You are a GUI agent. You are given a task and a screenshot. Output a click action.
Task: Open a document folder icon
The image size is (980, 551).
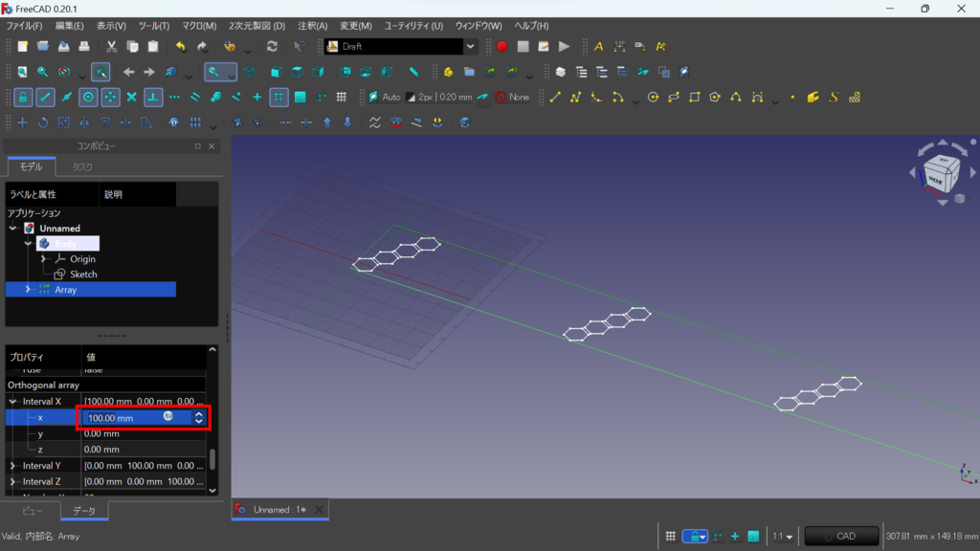pyautogui.click(x=42, y=46)
